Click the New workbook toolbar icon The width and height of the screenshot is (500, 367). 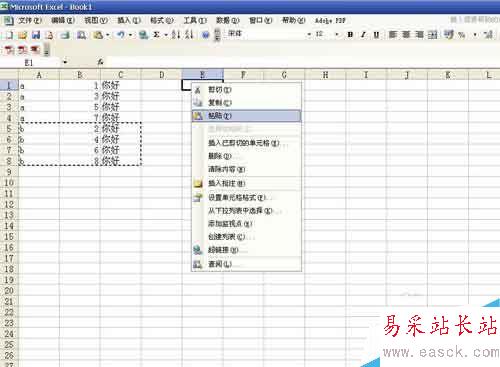coord(9,35)
